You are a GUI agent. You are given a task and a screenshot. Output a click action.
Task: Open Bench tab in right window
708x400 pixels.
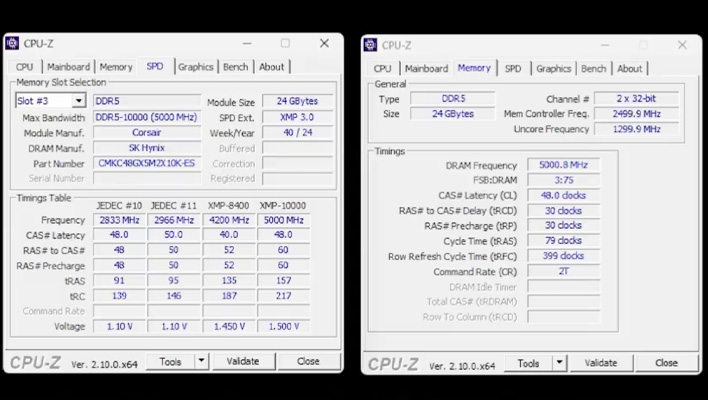coord(593,69)
